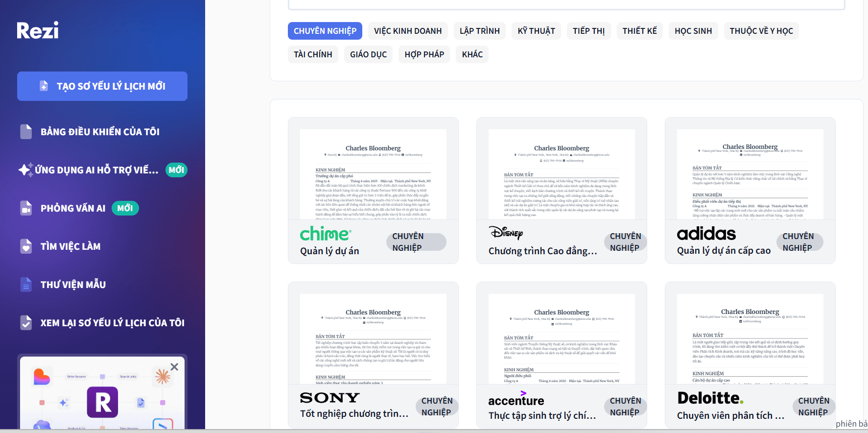Click the accenture logo
The height and width of the screenshot is (433, 868).
tap(516, 399)
